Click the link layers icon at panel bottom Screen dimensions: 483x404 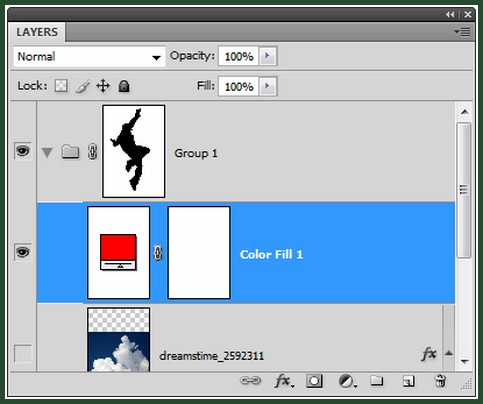[x=250, y=381]
